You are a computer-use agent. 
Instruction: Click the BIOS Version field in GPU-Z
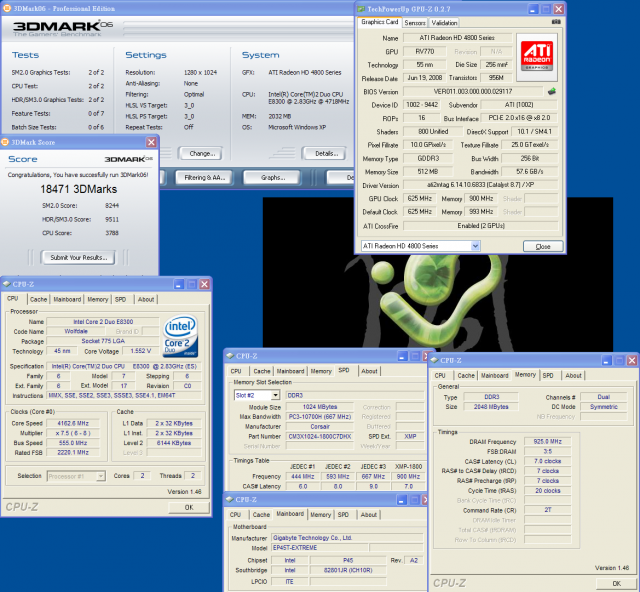473,91
